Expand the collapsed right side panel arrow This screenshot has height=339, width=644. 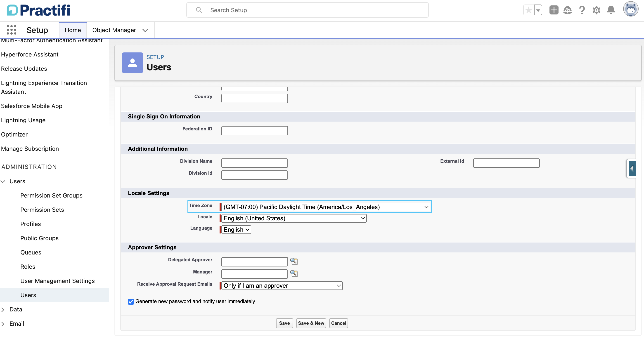point(632,169)
